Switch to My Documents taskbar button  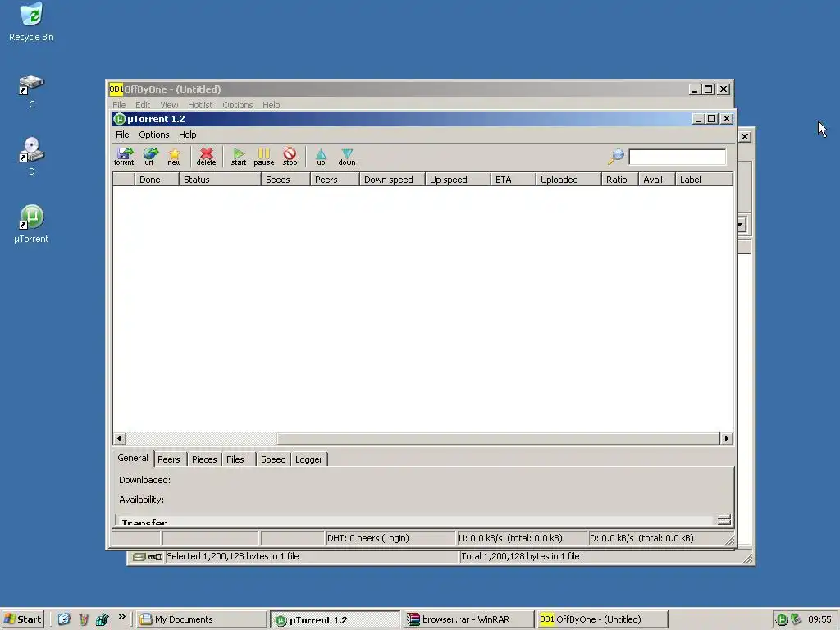point(201,619)
